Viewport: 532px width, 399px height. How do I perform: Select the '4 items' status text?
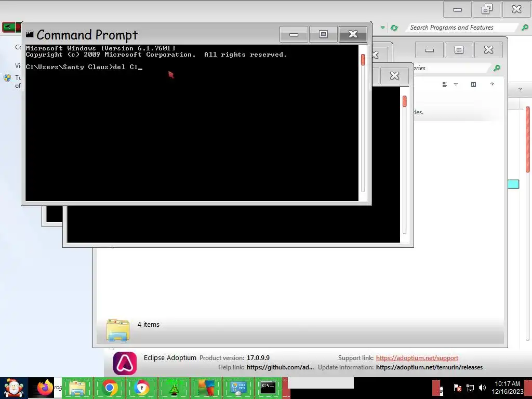[x=148, y=325]
